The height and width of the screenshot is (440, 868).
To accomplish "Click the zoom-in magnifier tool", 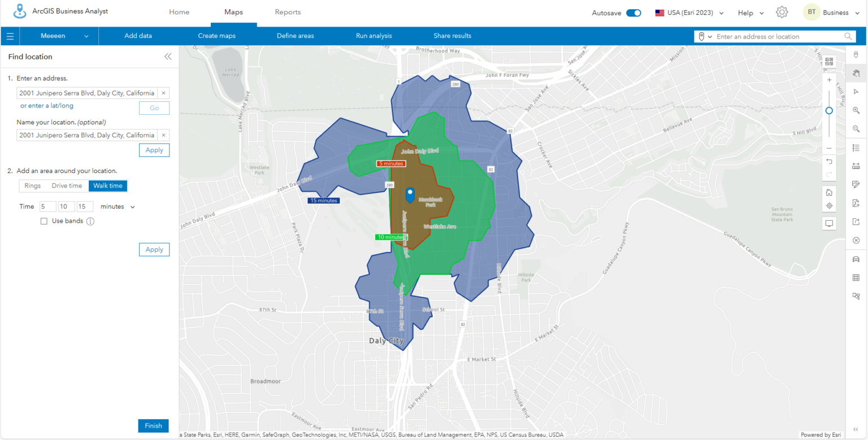I will click(856, 110).
